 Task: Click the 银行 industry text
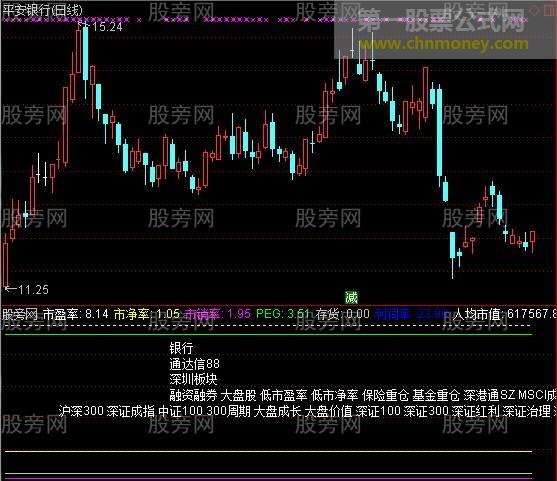tap(181, 348)
